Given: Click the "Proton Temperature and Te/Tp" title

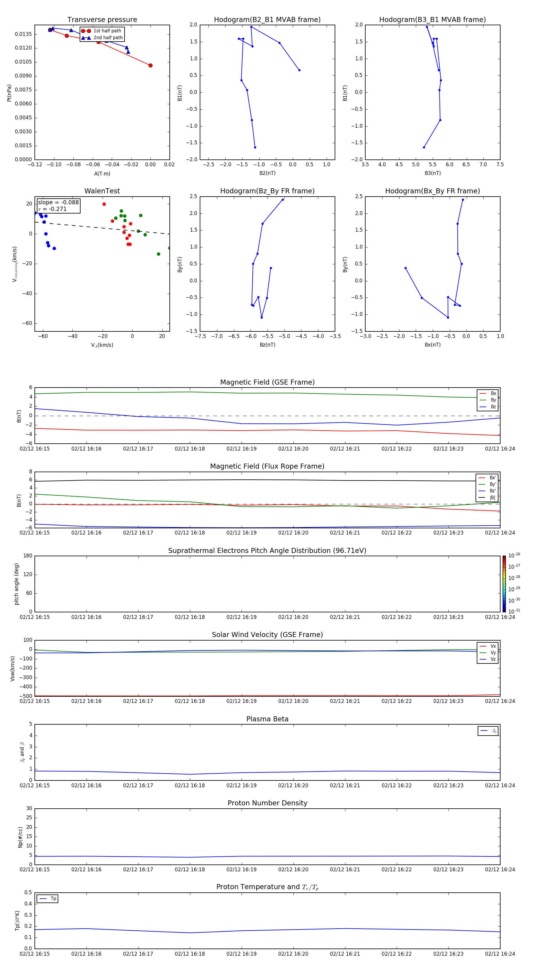Looking at the screenshot, I should [267, 887].
